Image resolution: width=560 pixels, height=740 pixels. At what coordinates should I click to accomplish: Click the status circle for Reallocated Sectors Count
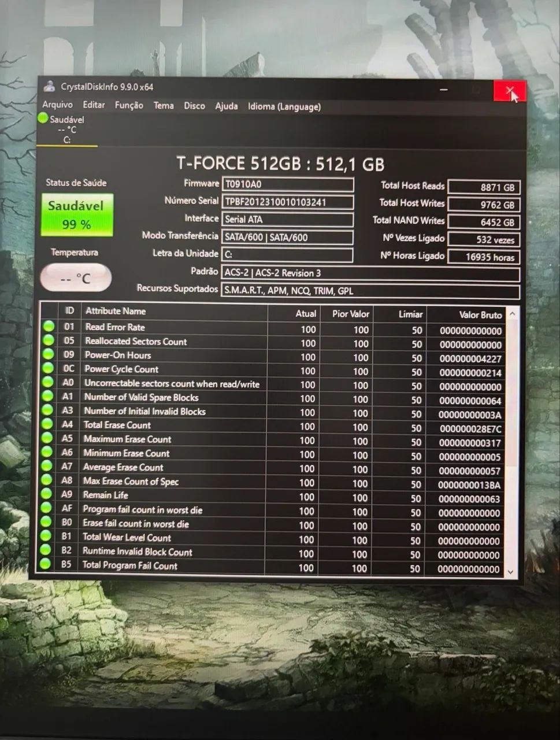pos(49,341)
